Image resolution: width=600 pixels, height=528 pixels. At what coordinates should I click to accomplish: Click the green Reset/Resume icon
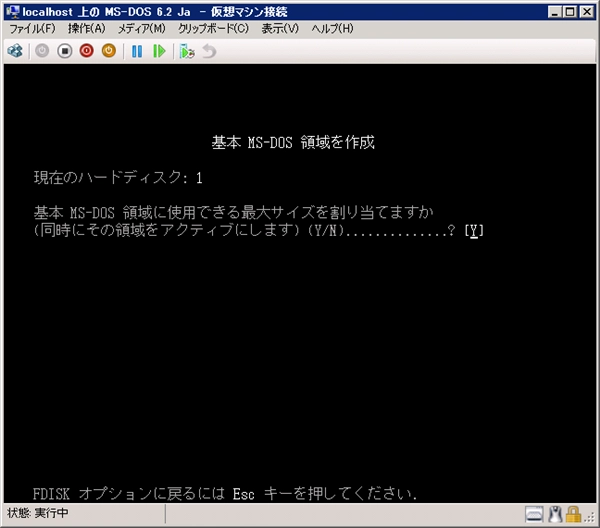[159, 51]
